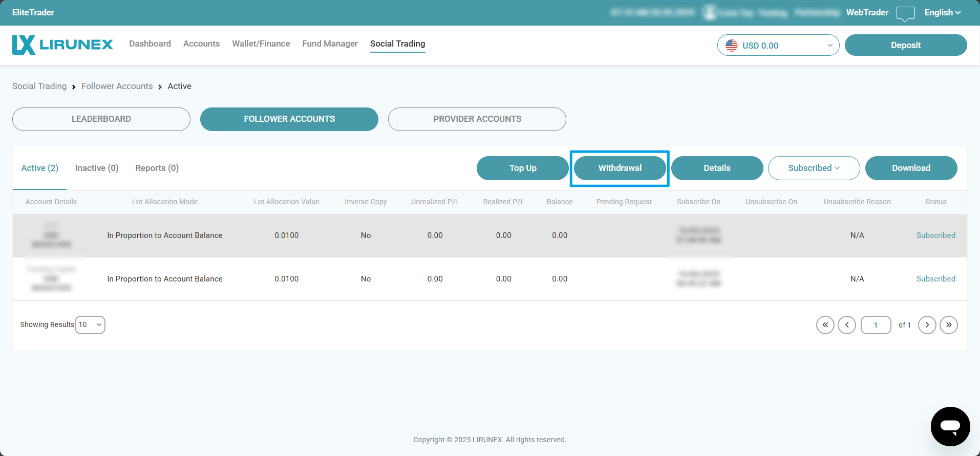Click the message icon in top bar

pyautogui.click(x=905, y=13)
